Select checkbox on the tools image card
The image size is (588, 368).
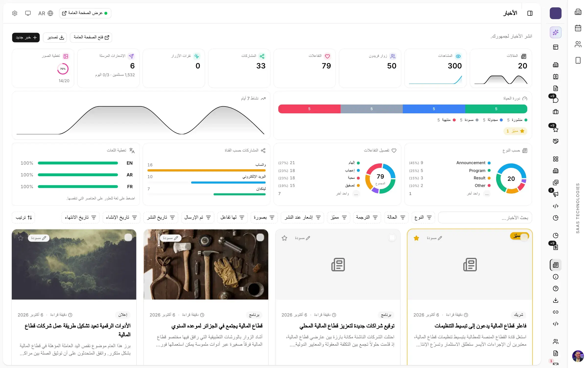point(260,237)
